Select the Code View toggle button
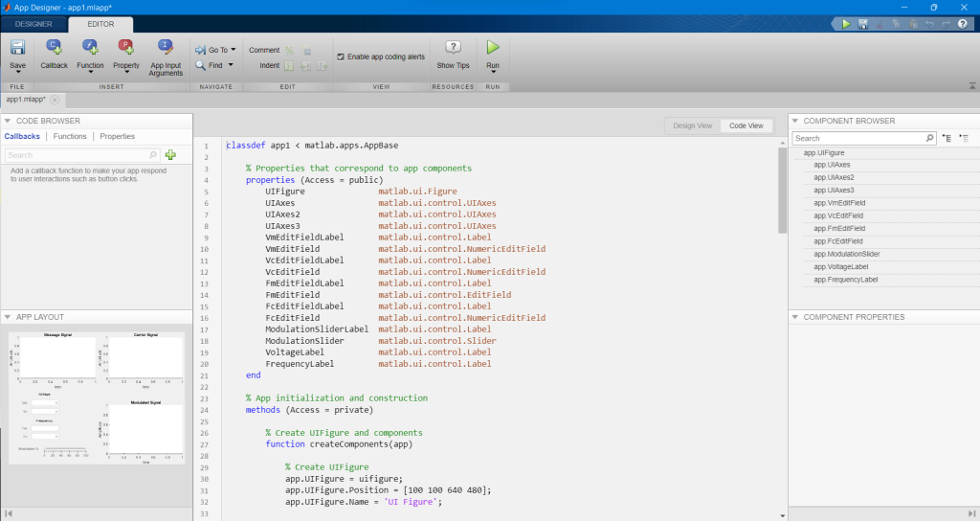The width and height of the screenshot is (980, 521). [x=746, y=125]
